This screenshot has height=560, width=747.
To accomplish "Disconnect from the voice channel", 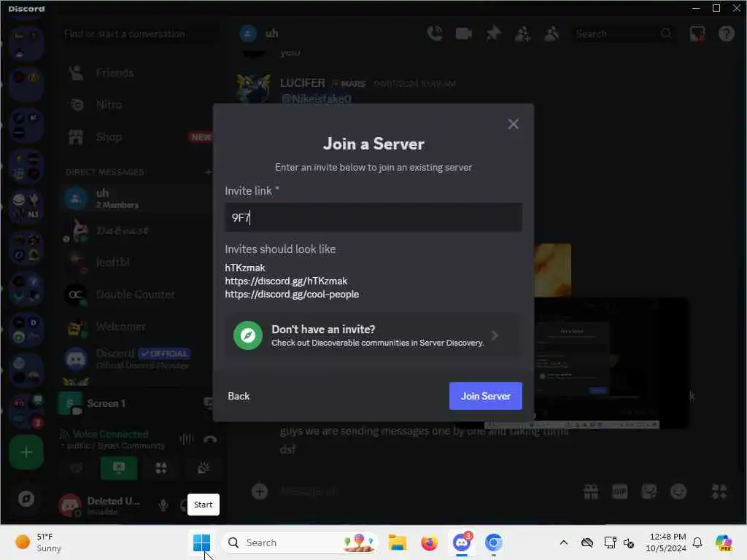I will pos(210,440).
